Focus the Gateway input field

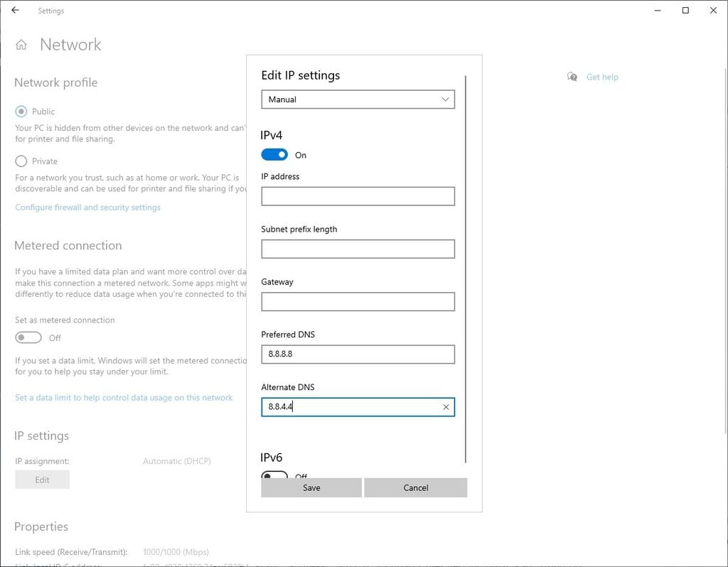(x=358, y=301)
